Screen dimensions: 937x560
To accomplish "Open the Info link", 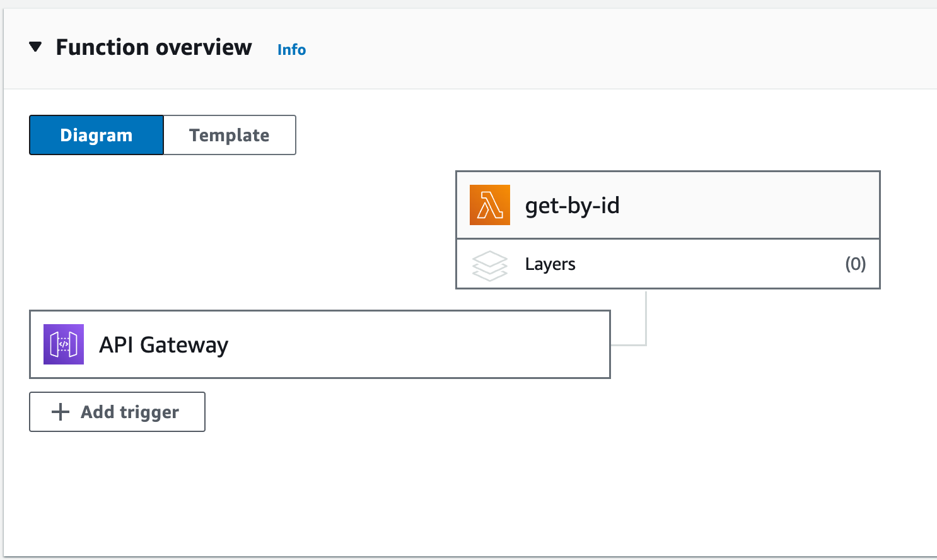I will [291, 50].
